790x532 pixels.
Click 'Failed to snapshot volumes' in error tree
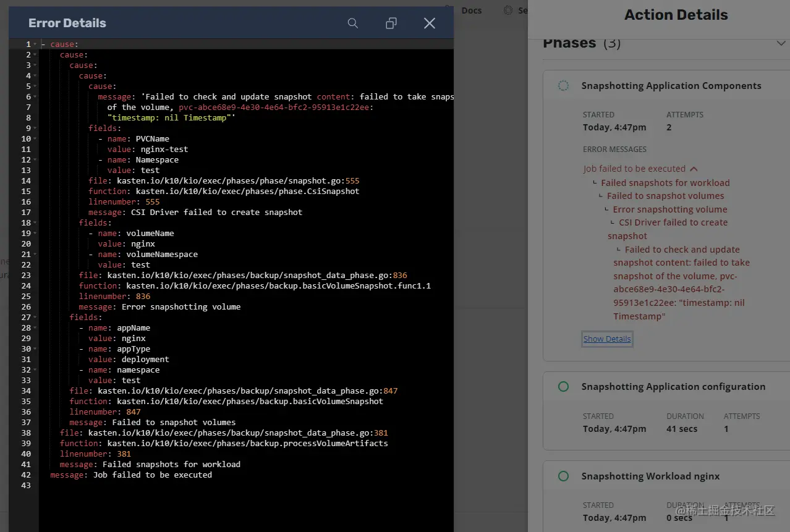point(665,196)
